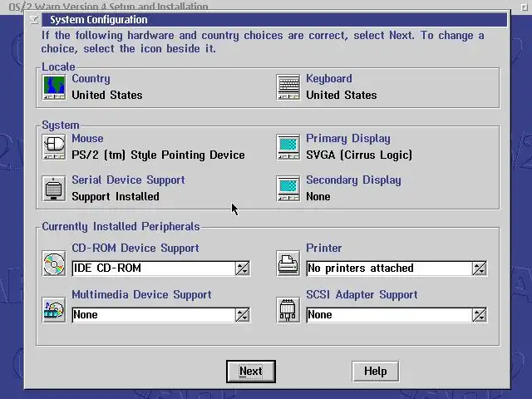
Task: Open the Country selection icon
Action: click(x=54, y=87)
